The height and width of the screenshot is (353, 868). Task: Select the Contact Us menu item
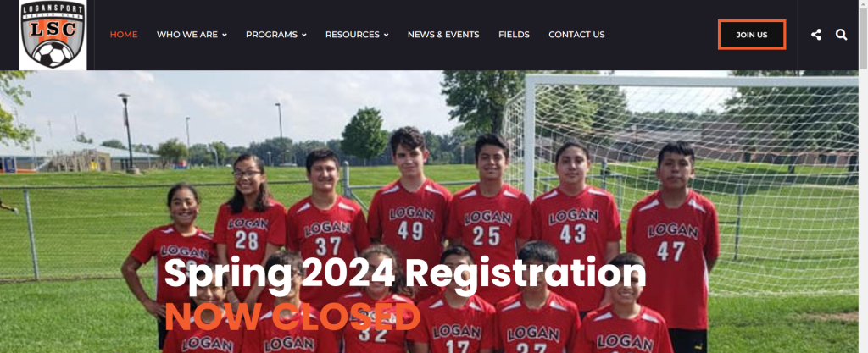576,34
